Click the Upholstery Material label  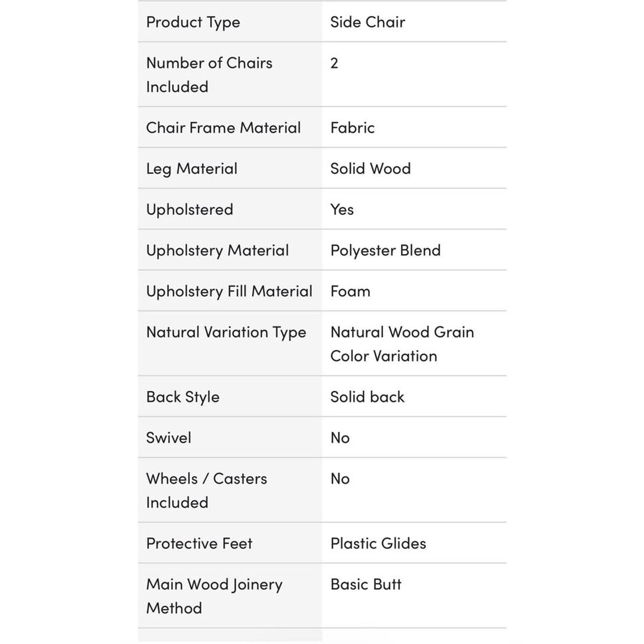click(x=217, y=251)
